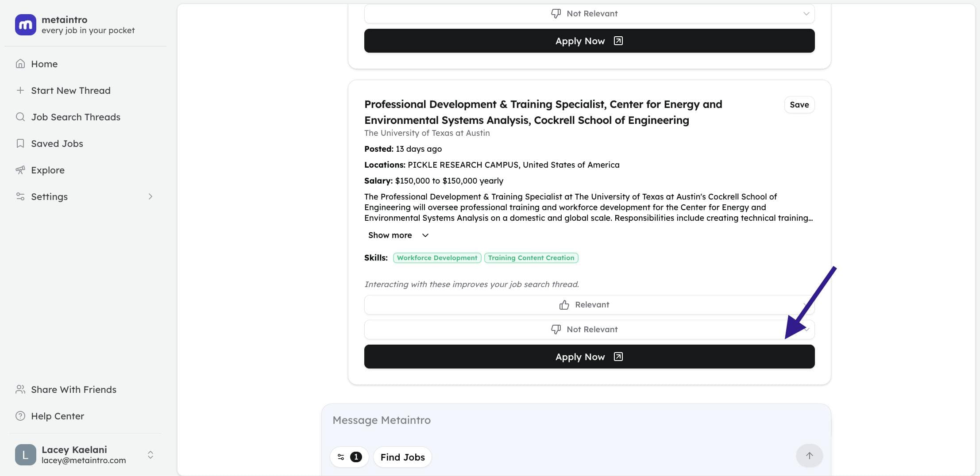The image size is (980, 476).
Task: Click thumbs down icon on UT Austin job
Action: point(556,330)
